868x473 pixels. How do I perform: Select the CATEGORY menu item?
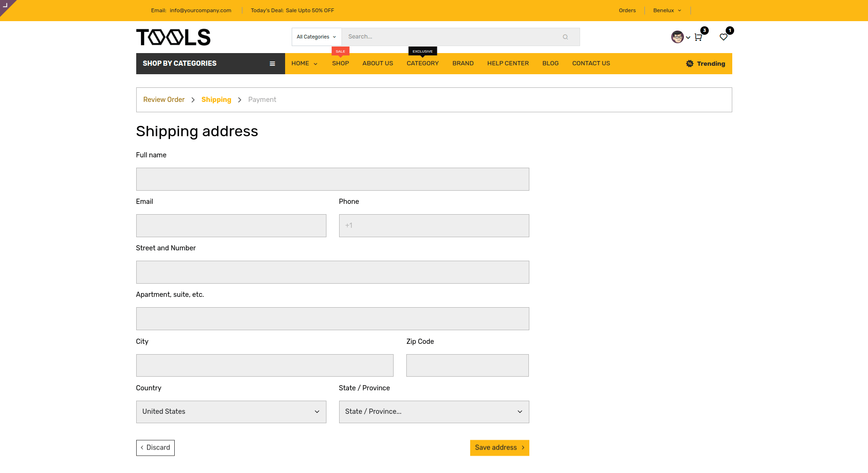coord(422,63)
